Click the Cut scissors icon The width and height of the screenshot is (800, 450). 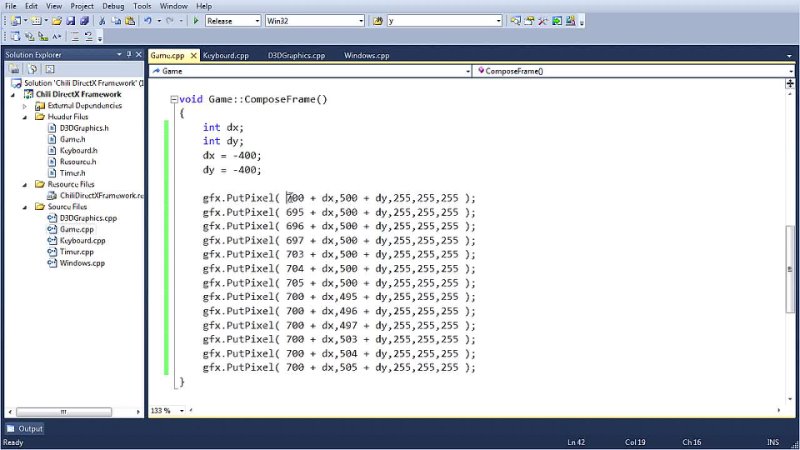(x=102, y=21)
